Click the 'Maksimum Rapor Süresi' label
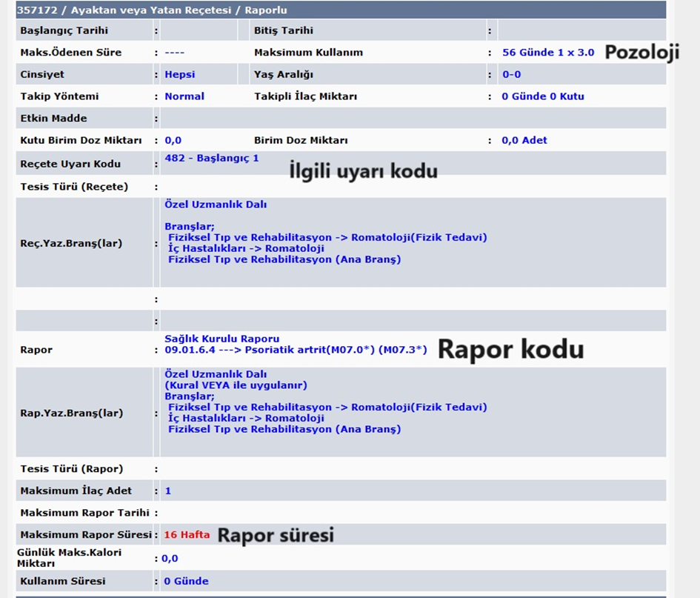The width and height of the screenshot is (700, 598). click(86, 534)
